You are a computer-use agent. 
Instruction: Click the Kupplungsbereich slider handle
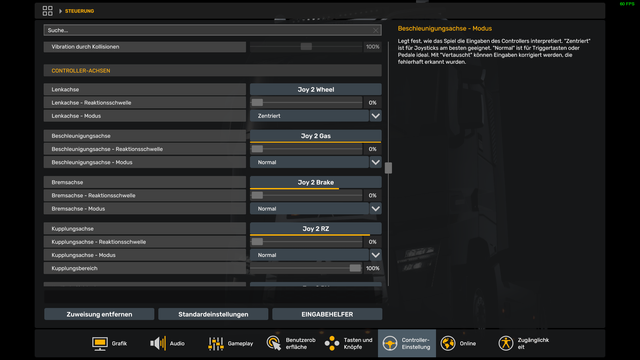click(x=355, y=268)
